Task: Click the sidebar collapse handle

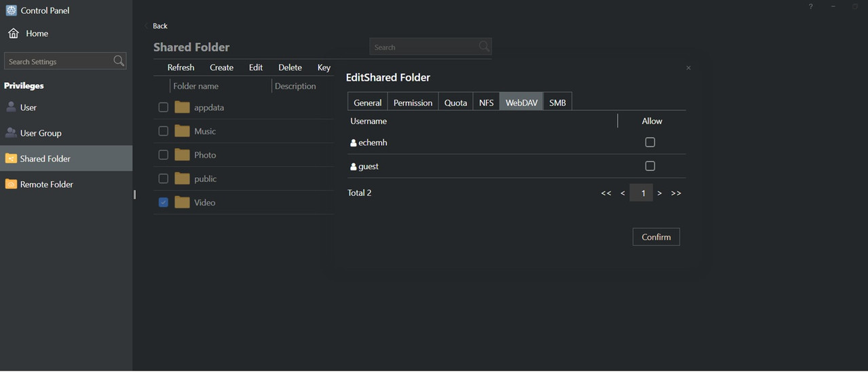Action: (x=134, y=194)
